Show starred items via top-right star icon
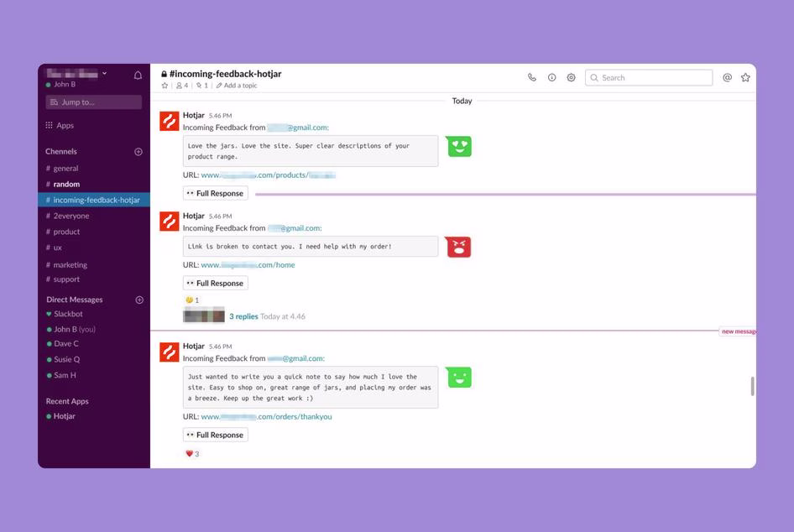The image size is (794, 532). click(744, 76)
